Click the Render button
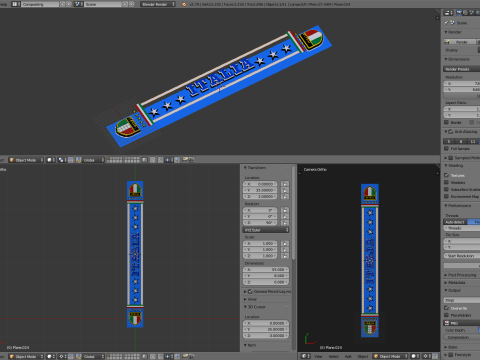This screenshot has height=360, width=480. click(x=460, y=42)
